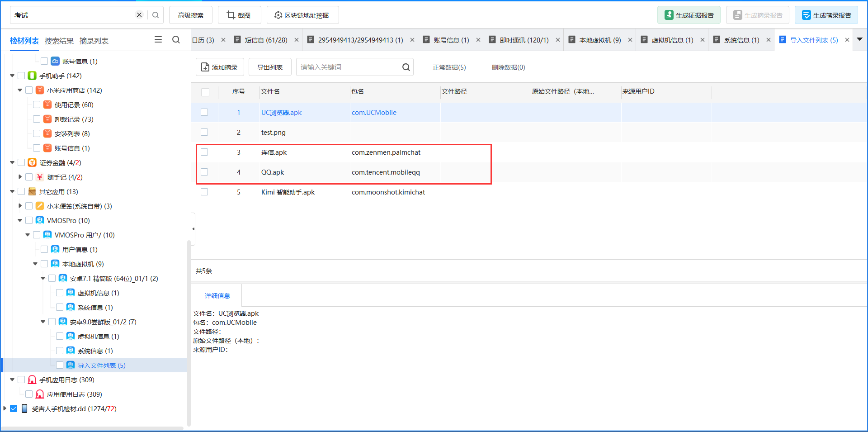Click inside the 请输入关键词 input field
Image resolution: width=868 pixels, height=432 pixels.
[348, 66]
